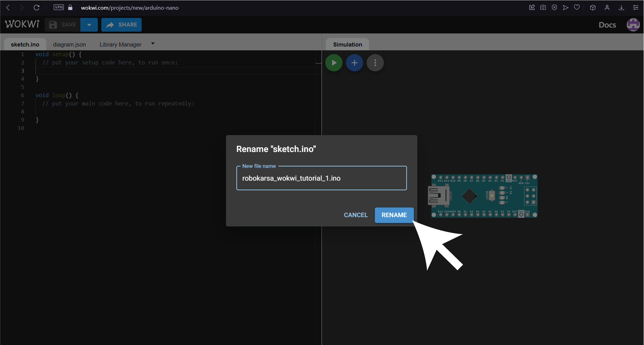Click the 'void setup() {' code line

click(x=59, y=54)
